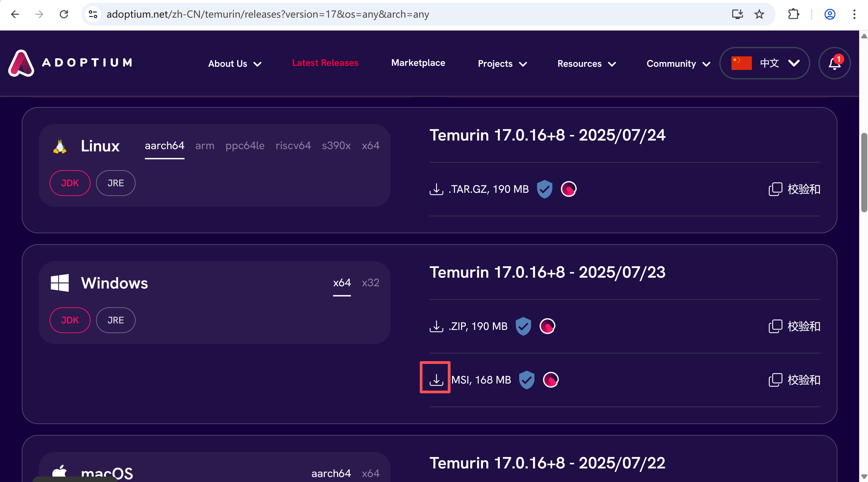The image size is (868, 482).
Task: Open Latest Releases page
Action: click(x=325, y=63)
